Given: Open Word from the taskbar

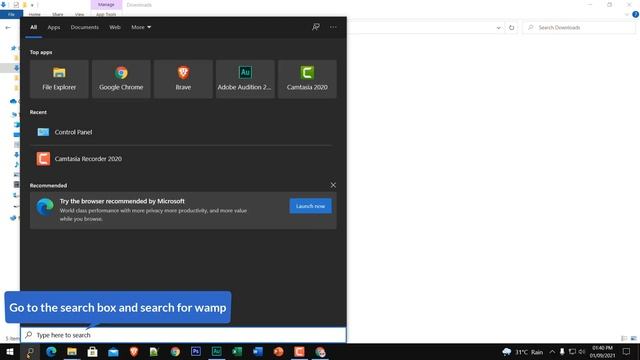Looking at the screenshot, I should click(x=258, y=352).
